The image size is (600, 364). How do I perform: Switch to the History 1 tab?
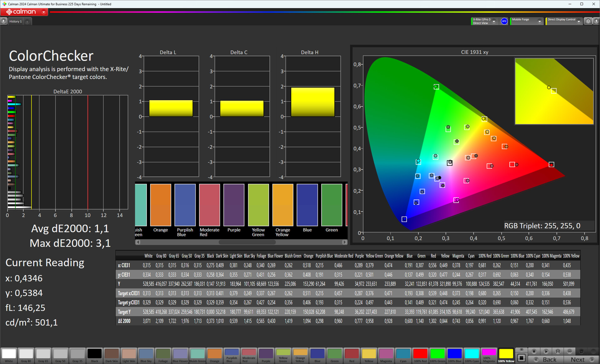pos(16,21)
